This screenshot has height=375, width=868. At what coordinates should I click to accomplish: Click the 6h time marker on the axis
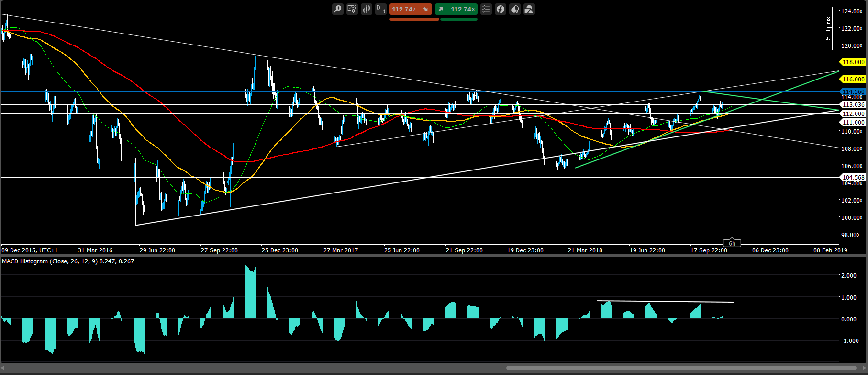732,243
